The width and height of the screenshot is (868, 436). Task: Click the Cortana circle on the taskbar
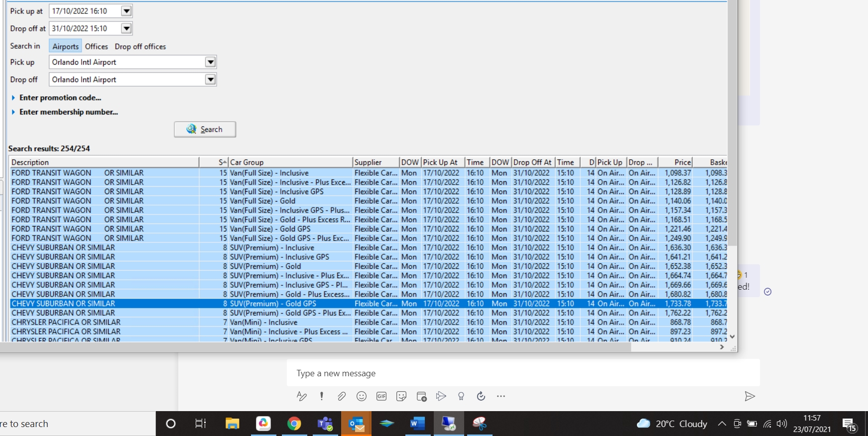tap(170, 424)
